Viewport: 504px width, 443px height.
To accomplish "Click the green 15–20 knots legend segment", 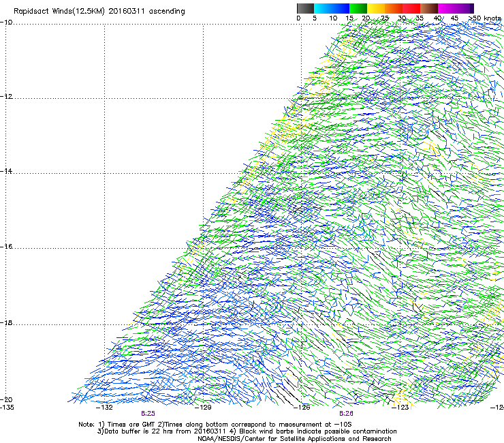I will [x=358, y=8].
